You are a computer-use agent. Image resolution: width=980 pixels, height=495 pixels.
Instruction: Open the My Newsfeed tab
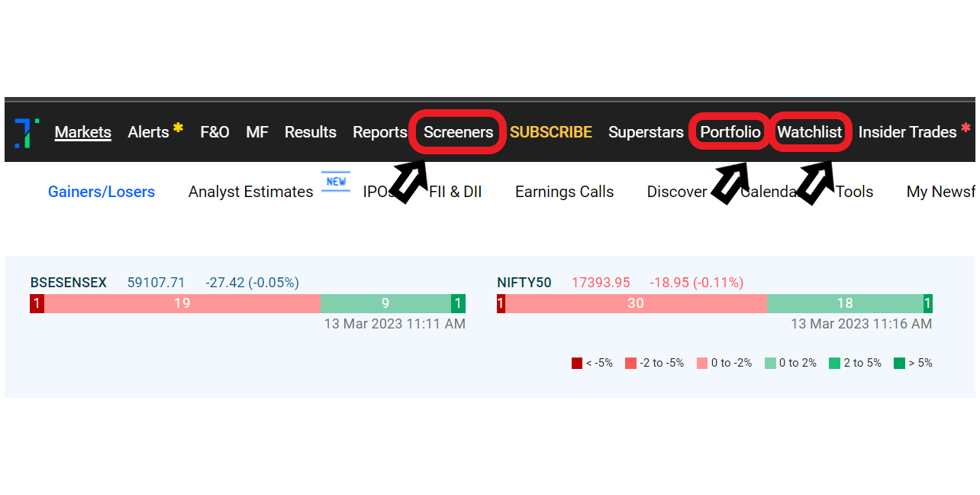pyautogui.click(x=940, y=192)
